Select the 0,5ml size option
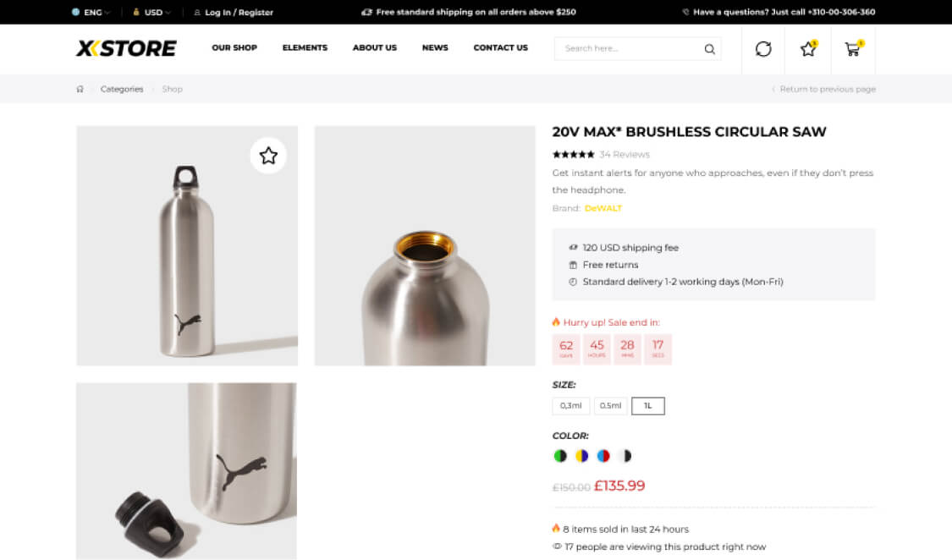This screenshot has width=952, height=560. pos(610,406)
